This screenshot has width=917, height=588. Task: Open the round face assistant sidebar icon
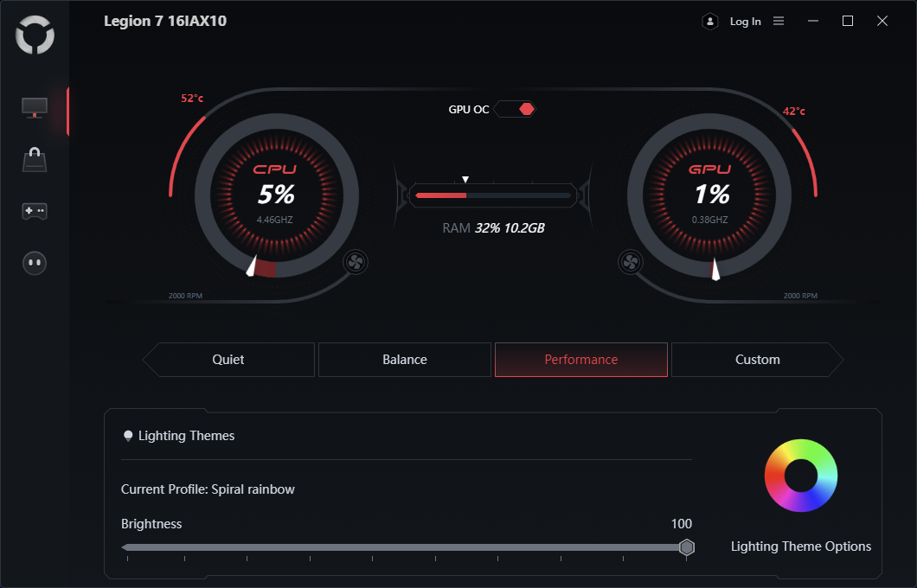[x=35, y=263]
